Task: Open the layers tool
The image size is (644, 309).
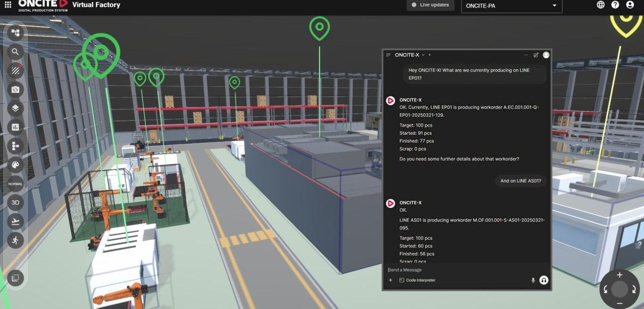Action: 16,108
